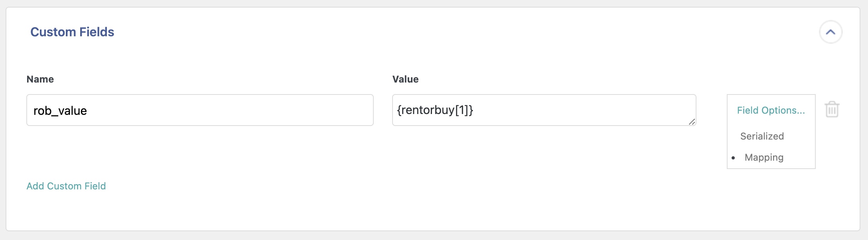868x240 pixels.
Task: Click the empty area right of rob_value
Action: pyautogui.click(x=239, y=110)
